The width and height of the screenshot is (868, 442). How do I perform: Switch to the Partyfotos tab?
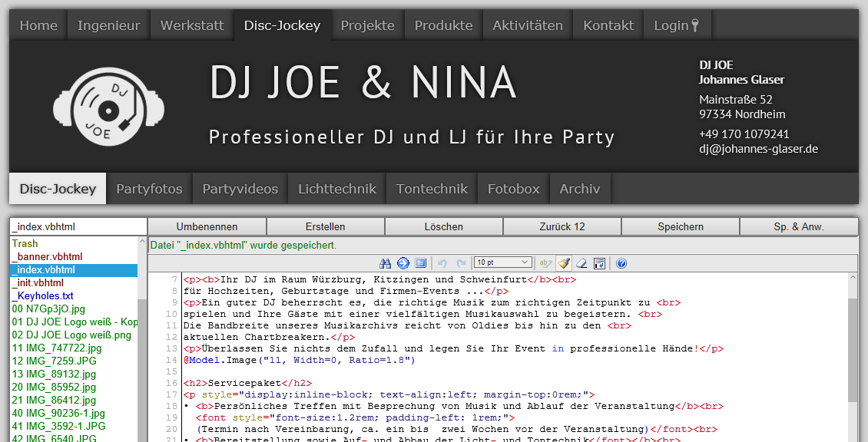(x=148, y=188)
